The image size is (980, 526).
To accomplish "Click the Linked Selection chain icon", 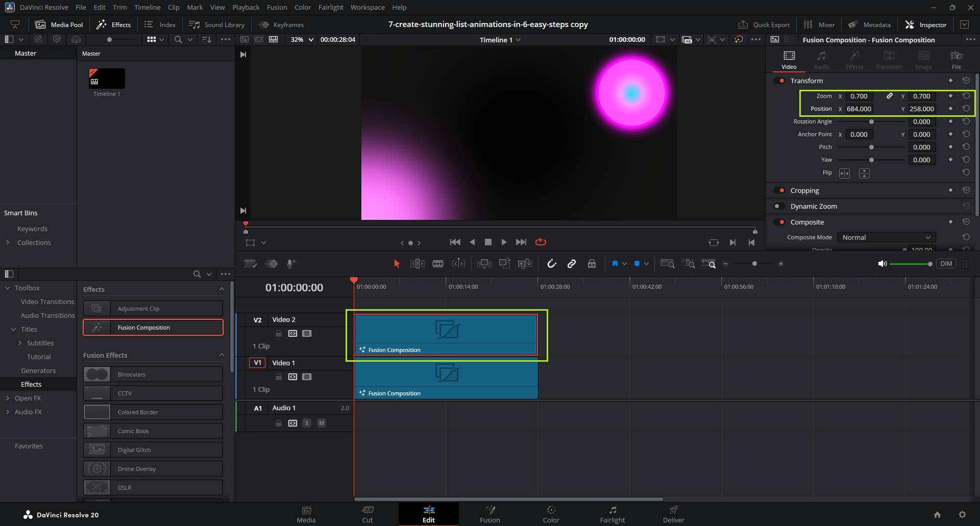I will pos(572,264).
